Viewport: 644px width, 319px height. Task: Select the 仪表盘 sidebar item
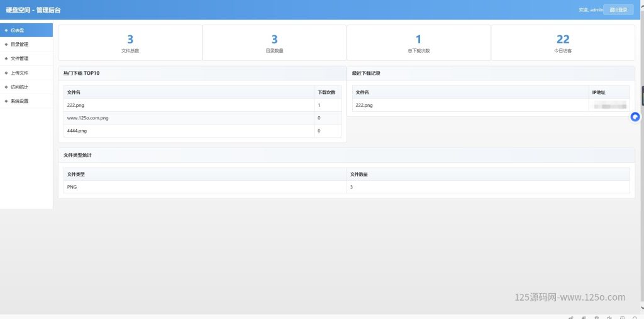coord(18,30)
